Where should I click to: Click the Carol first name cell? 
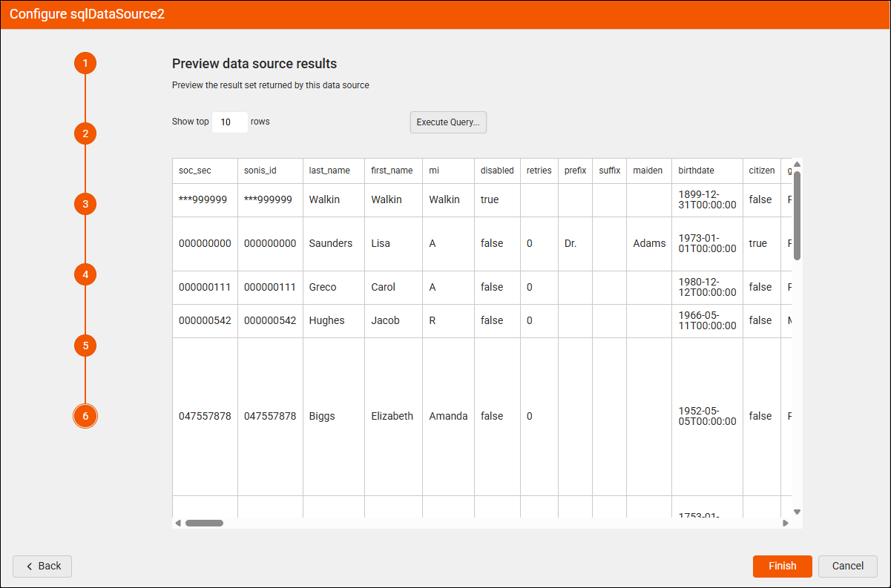coord(394,288)
